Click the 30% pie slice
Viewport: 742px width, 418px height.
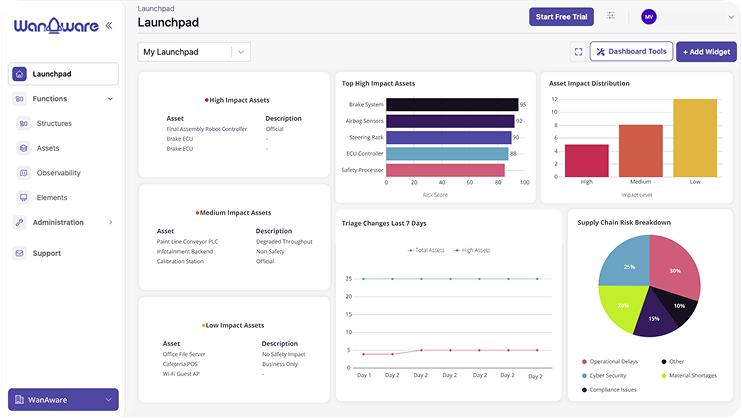point(674,266)
